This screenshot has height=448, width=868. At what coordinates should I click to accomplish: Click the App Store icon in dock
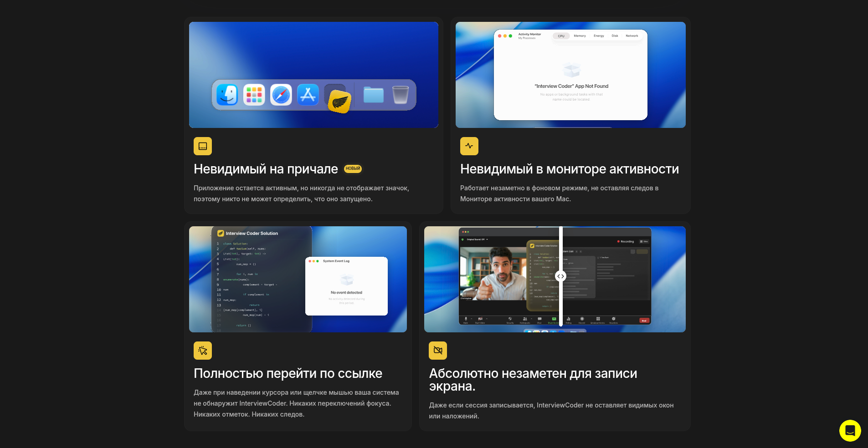tap(308, 95)
